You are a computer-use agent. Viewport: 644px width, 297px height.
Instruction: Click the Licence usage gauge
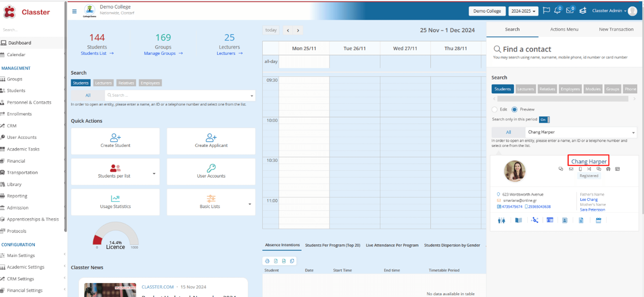[x=116, y=236]
